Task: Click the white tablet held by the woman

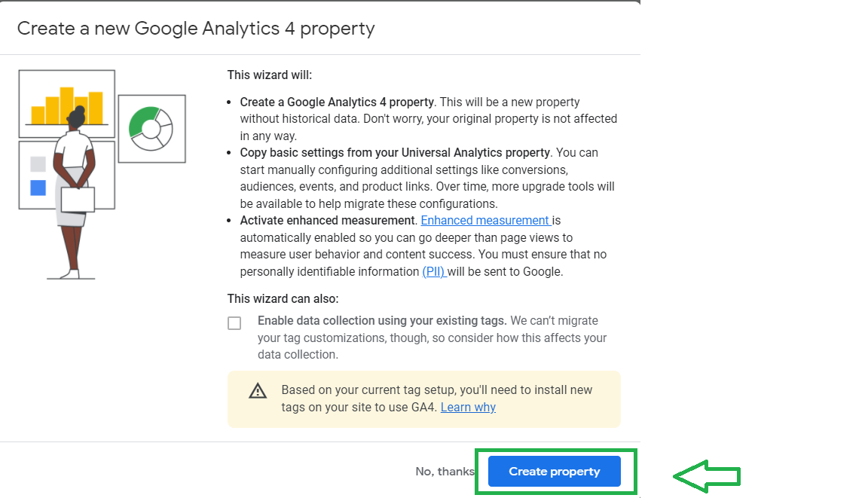Action: (x=78, y=200)
